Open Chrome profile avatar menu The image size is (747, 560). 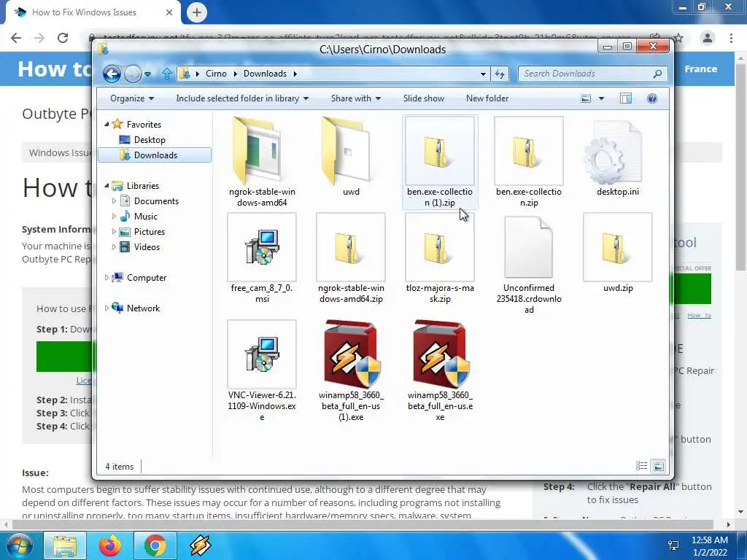click(x=707, y=38)
